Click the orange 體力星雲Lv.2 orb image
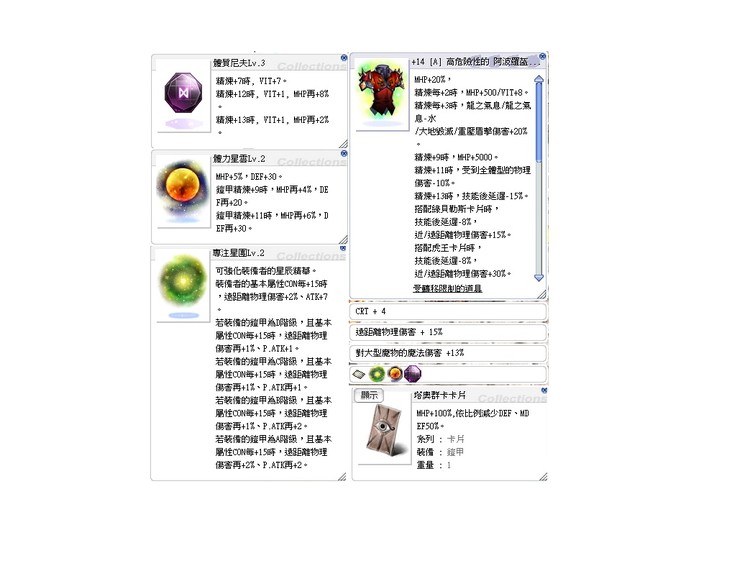Screen dimensions: 750x576 (x=183, y=185)
